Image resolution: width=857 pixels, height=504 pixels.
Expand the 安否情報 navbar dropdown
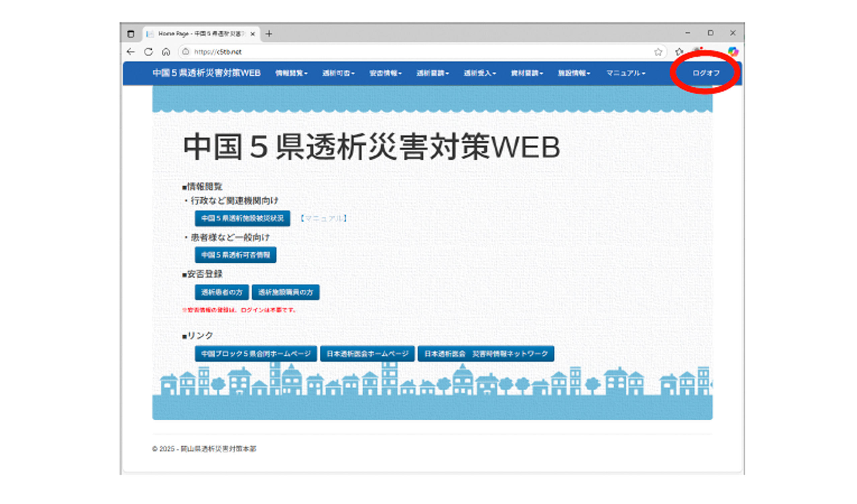coord(385,73)
